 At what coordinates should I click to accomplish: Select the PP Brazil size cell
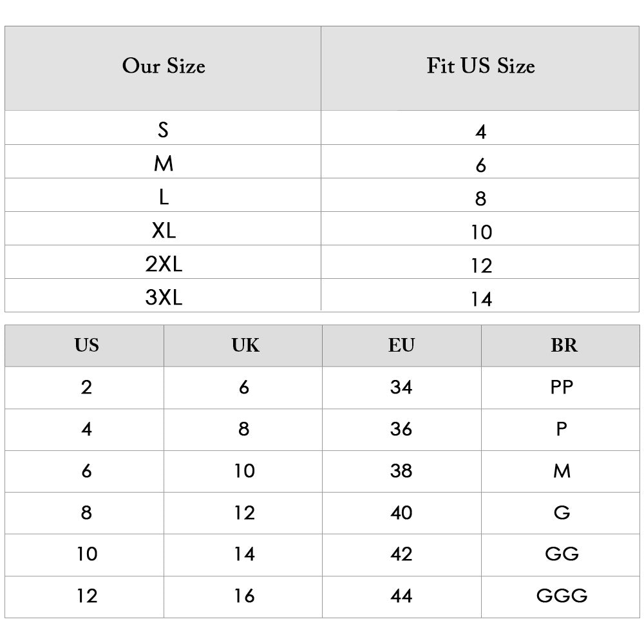[562, 387]
